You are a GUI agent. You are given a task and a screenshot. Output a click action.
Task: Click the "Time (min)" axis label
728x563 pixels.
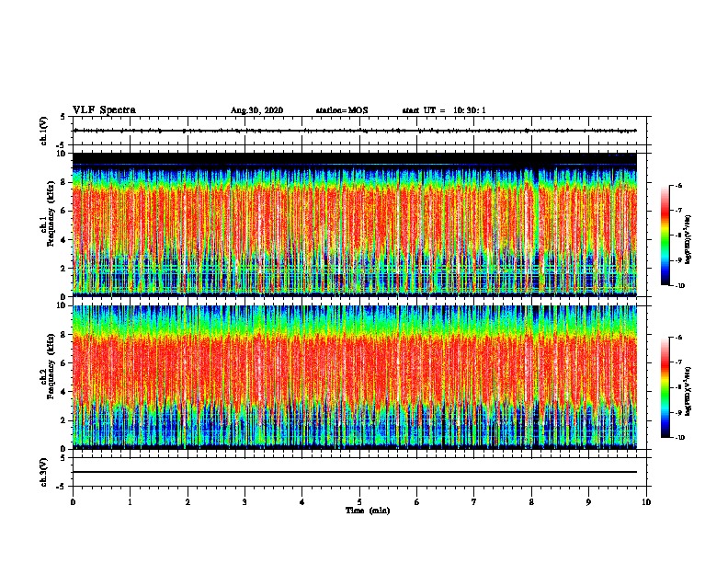pos(368,511)
